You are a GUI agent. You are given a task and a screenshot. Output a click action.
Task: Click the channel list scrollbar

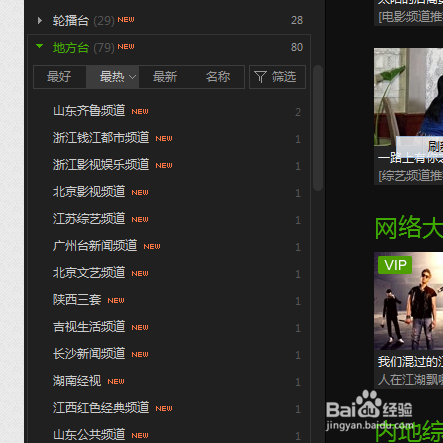(x=318, y=128)
